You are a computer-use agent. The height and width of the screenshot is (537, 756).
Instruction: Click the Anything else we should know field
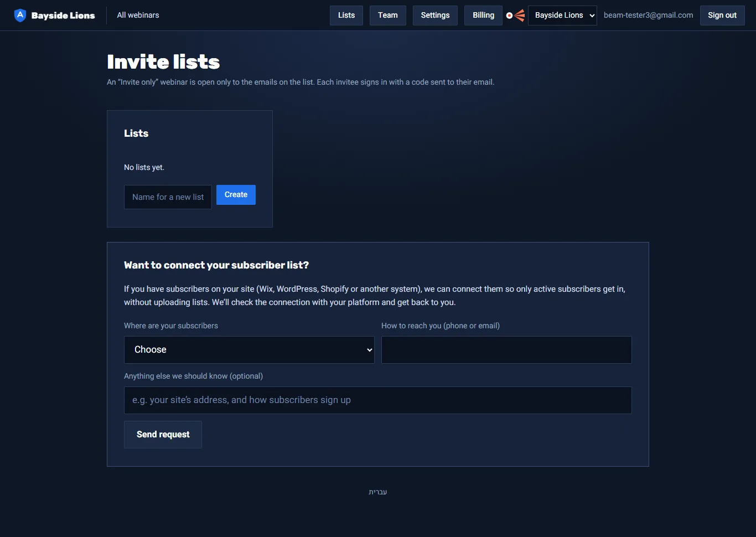[x=378, y=400]
